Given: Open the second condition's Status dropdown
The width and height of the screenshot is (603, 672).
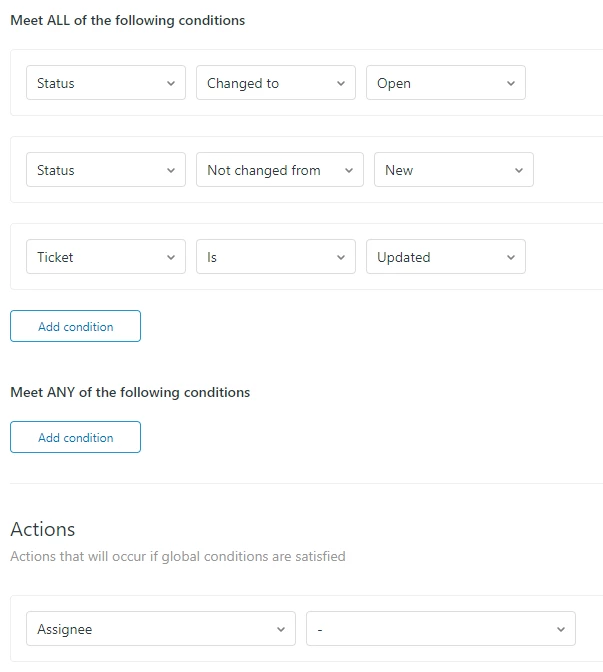Looking at the screenshot, I should [x=105, y=170].
